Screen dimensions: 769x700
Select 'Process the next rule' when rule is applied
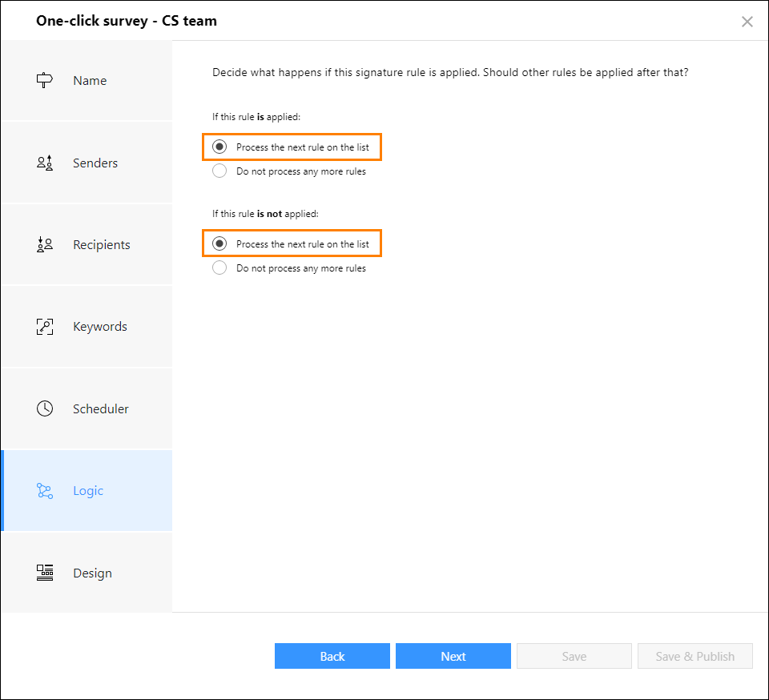[x=219, y=147]
